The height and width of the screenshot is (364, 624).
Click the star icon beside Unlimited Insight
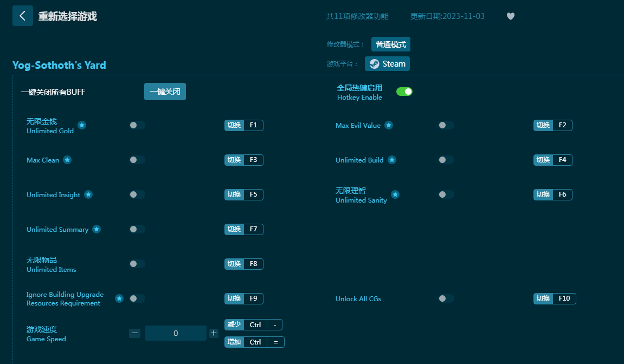coord(88,194)
